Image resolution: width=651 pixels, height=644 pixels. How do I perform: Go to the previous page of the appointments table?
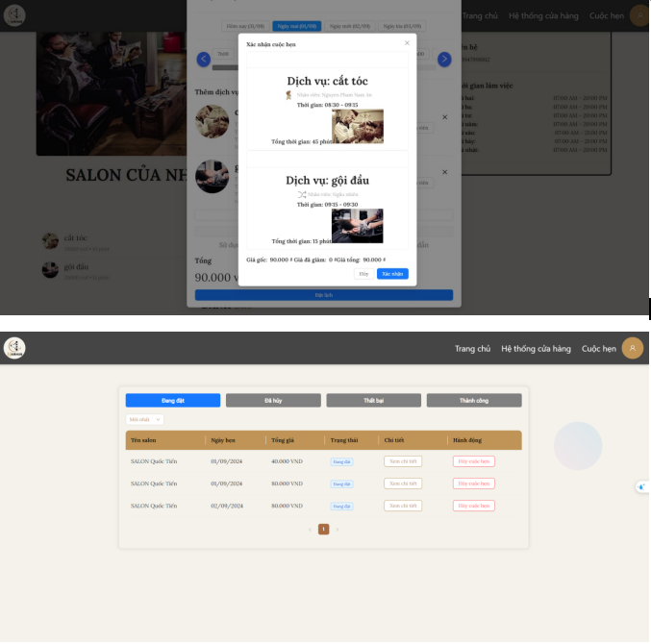click(x=310, y=530)
